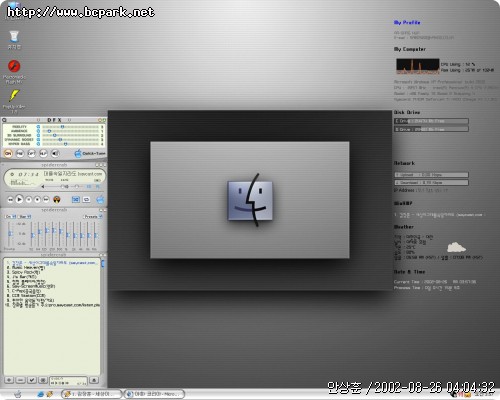The width and height of the screenshot is (500, 400).
Task: Switch to the Winamp taskbar button
Action: [92, 394]
